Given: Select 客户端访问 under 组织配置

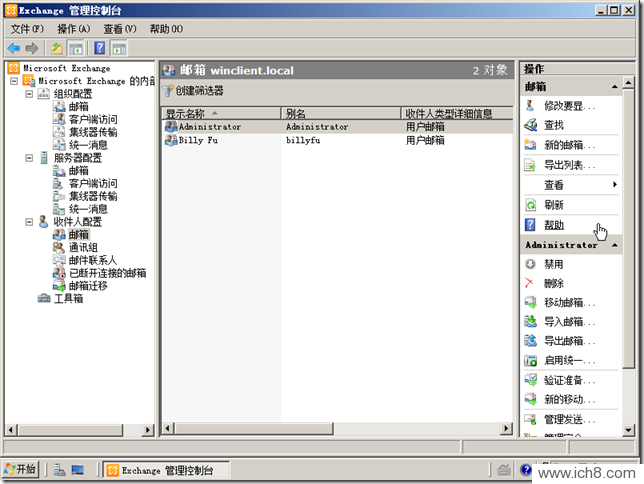Looking at the screenshot, I should click(x=93, y=119).
